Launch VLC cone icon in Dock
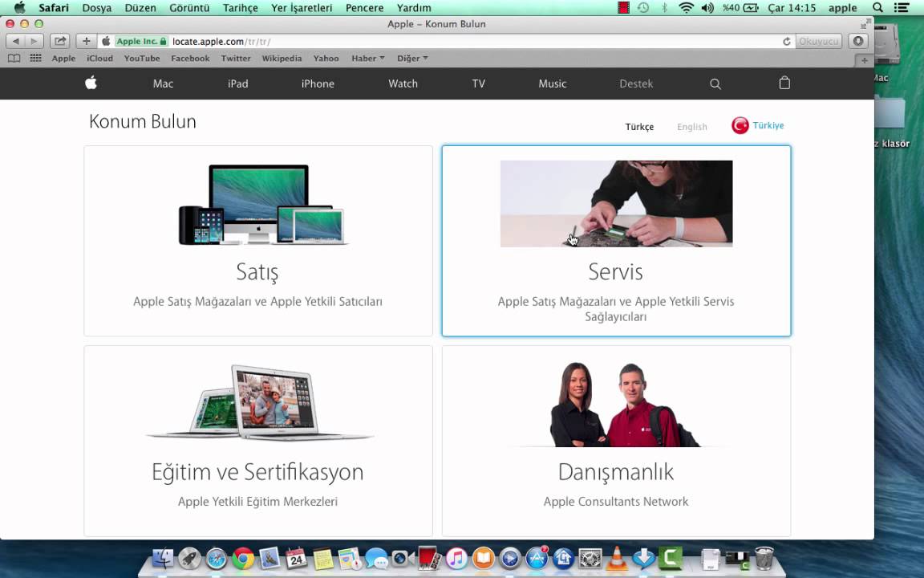This screenshot has width=924, height=578. 617,558
